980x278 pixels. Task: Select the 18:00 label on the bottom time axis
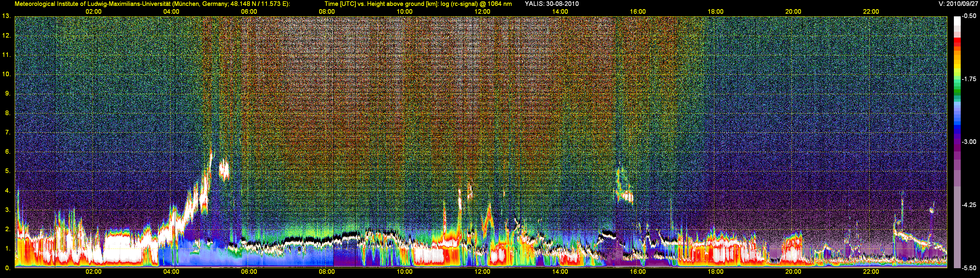716,272
